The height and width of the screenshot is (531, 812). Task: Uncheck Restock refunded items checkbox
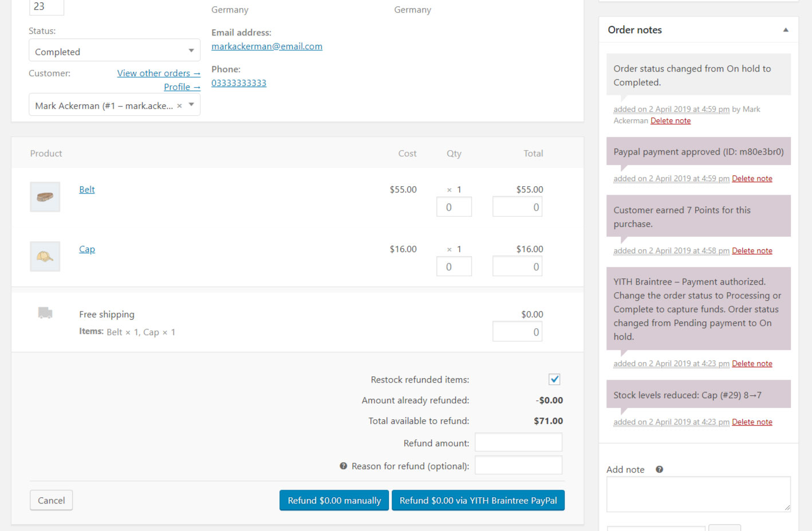point(554,379)
